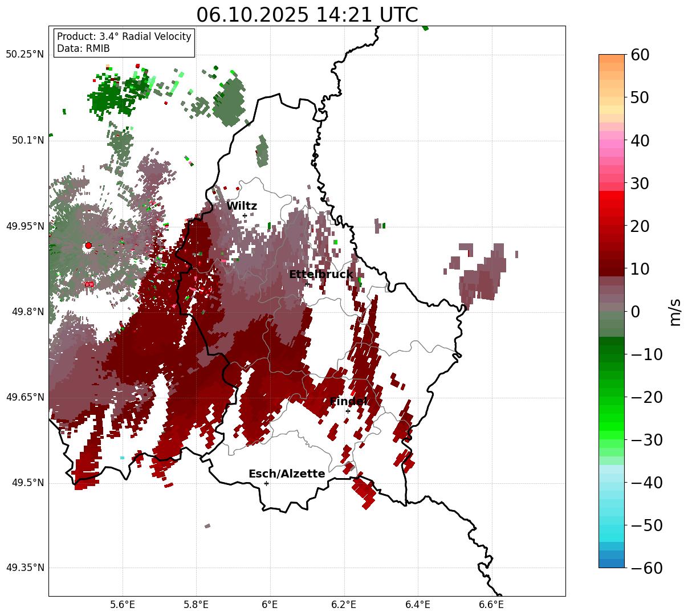
Task: Click the Data: RMIB text
Action: tap(83, 49)
